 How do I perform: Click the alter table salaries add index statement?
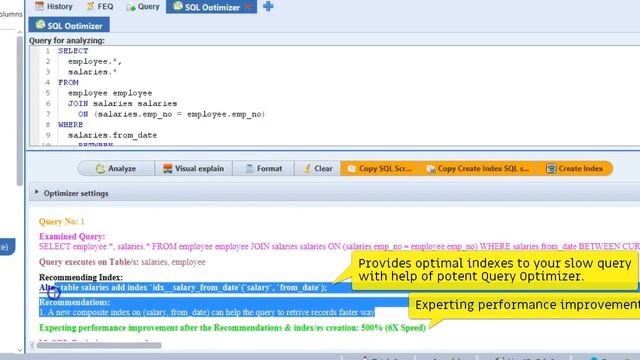pyautogui.click(x=183, y=287)
